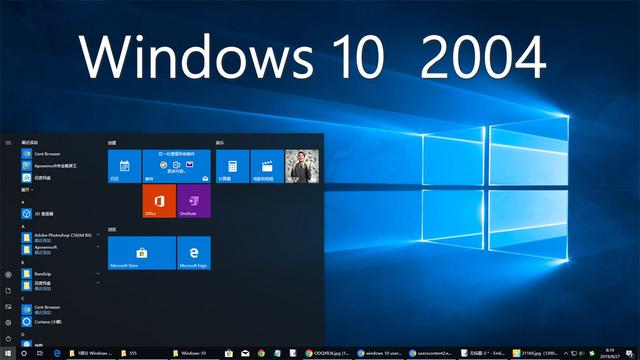Click the user account icon in Start sidebar
Image resolution: width=640 pixels, height=360 pixels.
[x=8, y=275]
